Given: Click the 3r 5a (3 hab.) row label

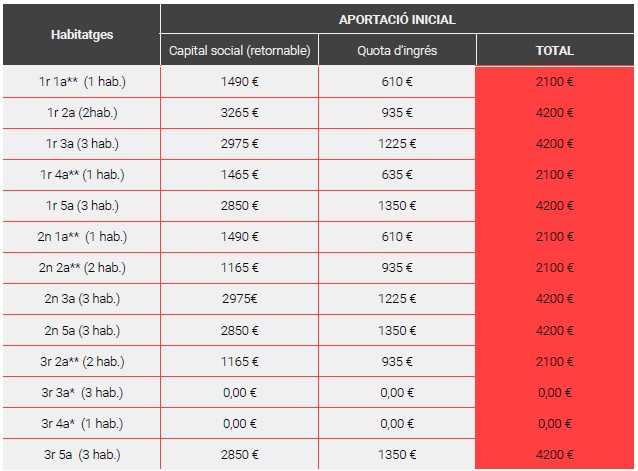Looking at the screenshot, I should point(82,455).
